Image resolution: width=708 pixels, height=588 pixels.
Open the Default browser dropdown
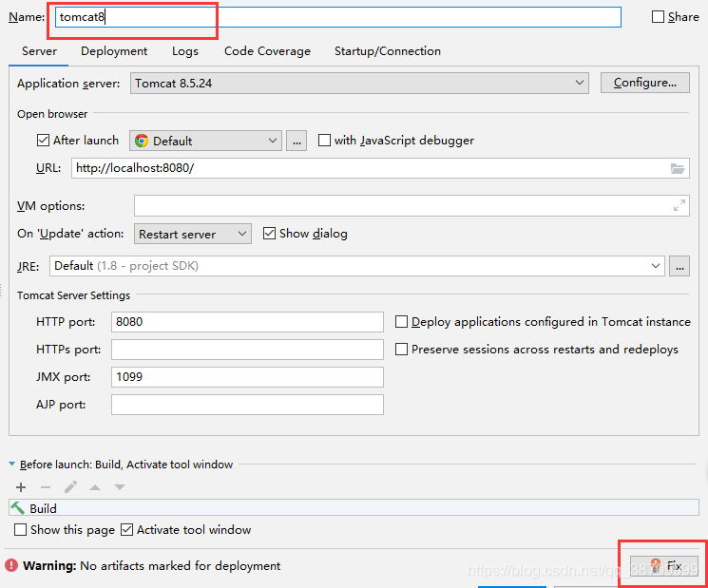[x=205, y=141]
